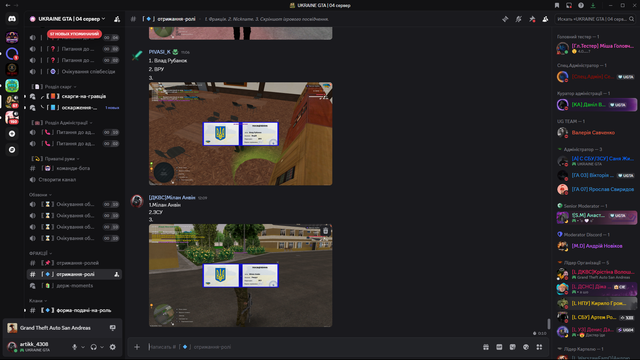Toggle headphones deafen
This screenshot has height=360, width=640.
93,347
